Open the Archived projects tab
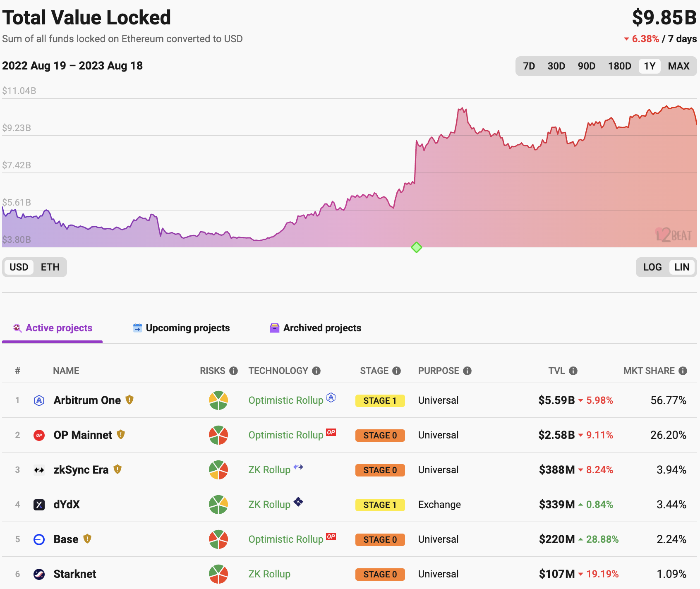This screenshot has height=589, width=700. click(315, 328)
